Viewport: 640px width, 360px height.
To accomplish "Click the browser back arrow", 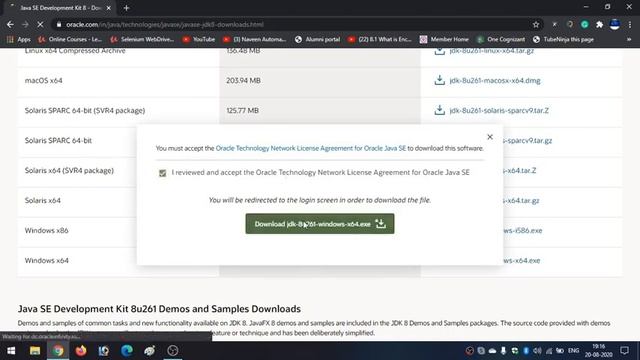I will click(x=10, y=24).
